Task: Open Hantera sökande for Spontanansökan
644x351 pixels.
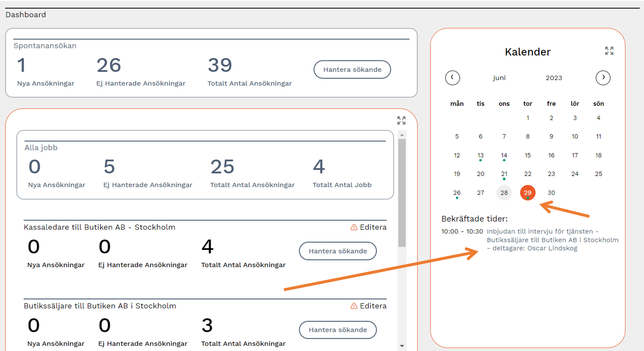Action: [x=352, y=69]
